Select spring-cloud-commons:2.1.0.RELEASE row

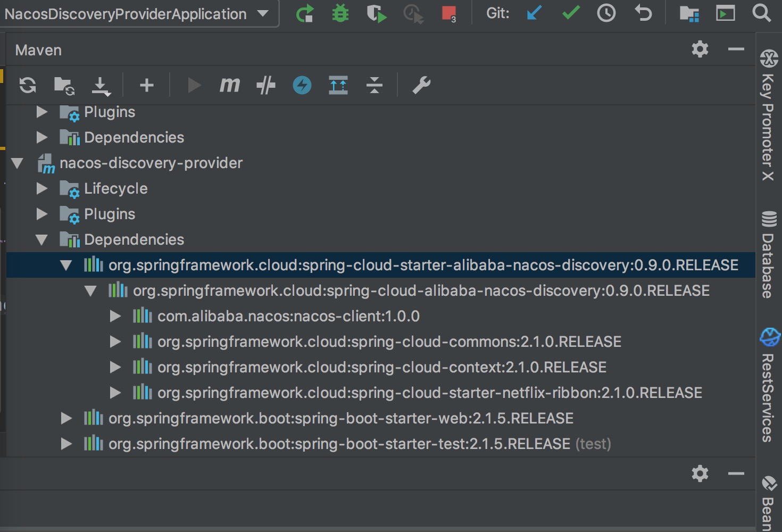[x=381, y=342]
